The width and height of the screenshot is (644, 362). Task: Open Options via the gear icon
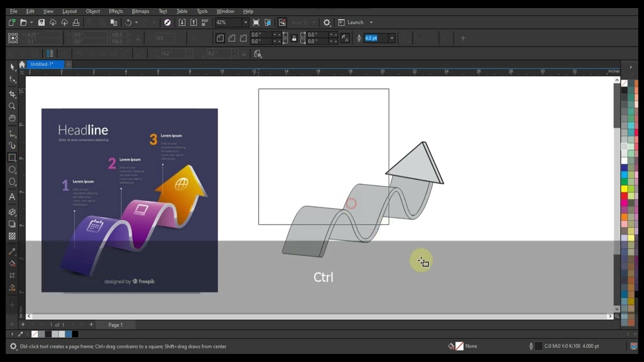tap(327, 22)
